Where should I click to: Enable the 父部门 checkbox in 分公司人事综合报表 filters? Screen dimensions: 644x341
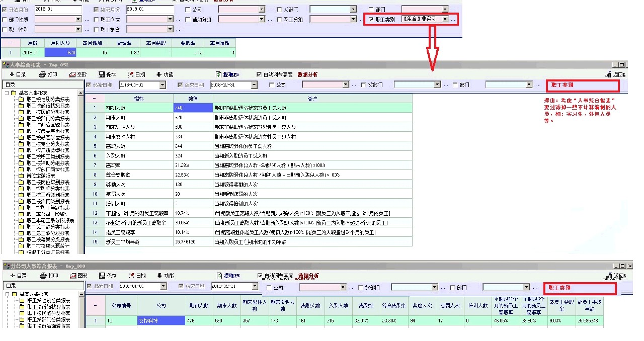click(360, 288)
